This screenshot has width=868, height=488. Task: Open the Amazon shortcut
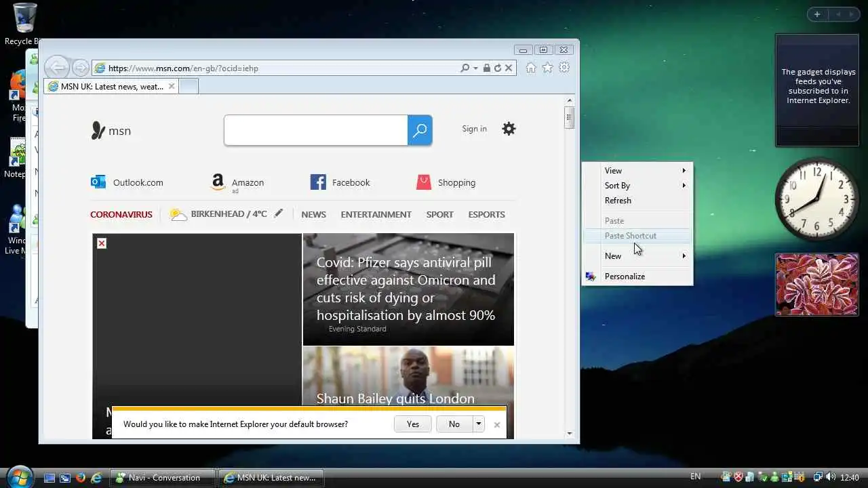point(237,183)
